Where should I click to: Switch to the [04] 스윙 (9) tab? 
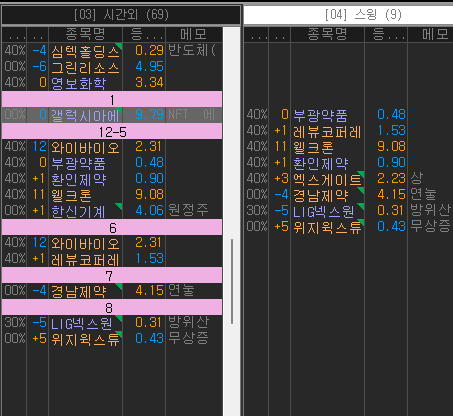click(x=348, y=15)
